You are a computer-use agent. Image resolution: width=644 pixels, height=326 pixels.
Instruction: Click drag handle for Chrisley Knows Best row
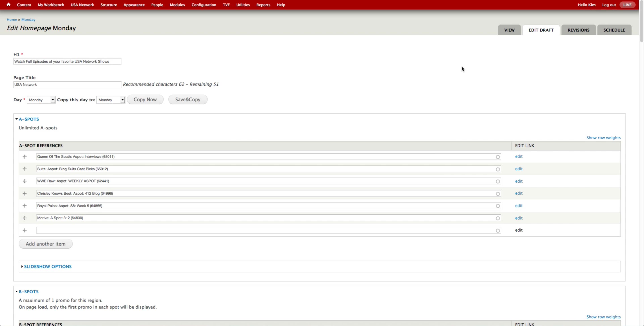point(25,193)
